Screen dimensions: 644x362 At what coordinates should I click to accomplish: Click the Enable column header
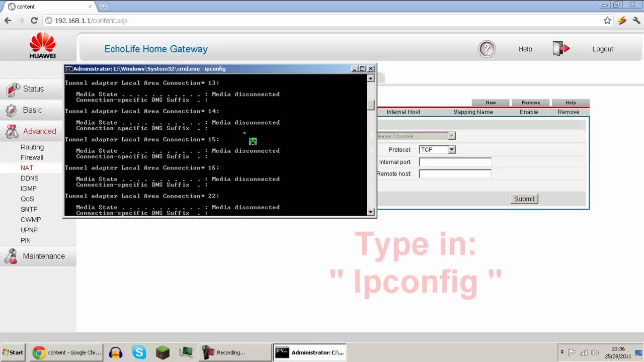tap(529, 112)
